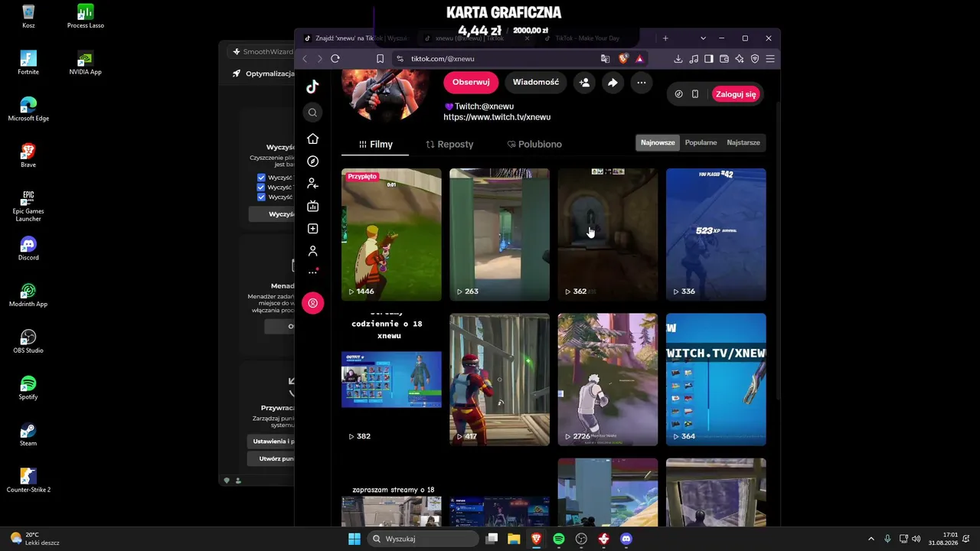
Task: Open the video with 263 views
Action: coord(499,234)
